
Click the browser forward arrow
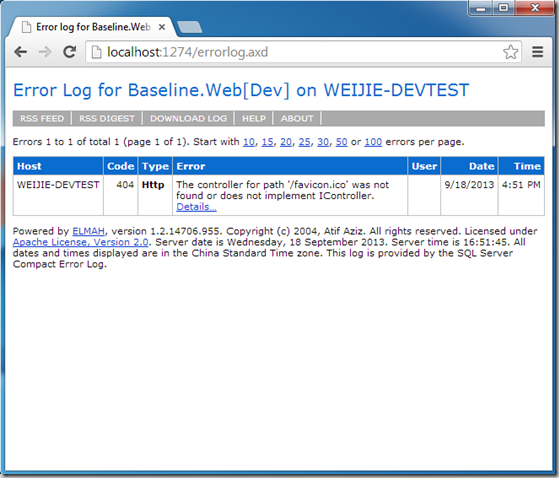tap(45, 52)
